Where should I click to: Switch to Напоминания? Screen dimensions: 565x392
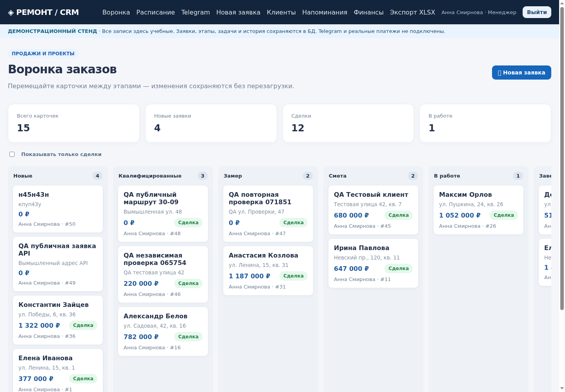324,12
